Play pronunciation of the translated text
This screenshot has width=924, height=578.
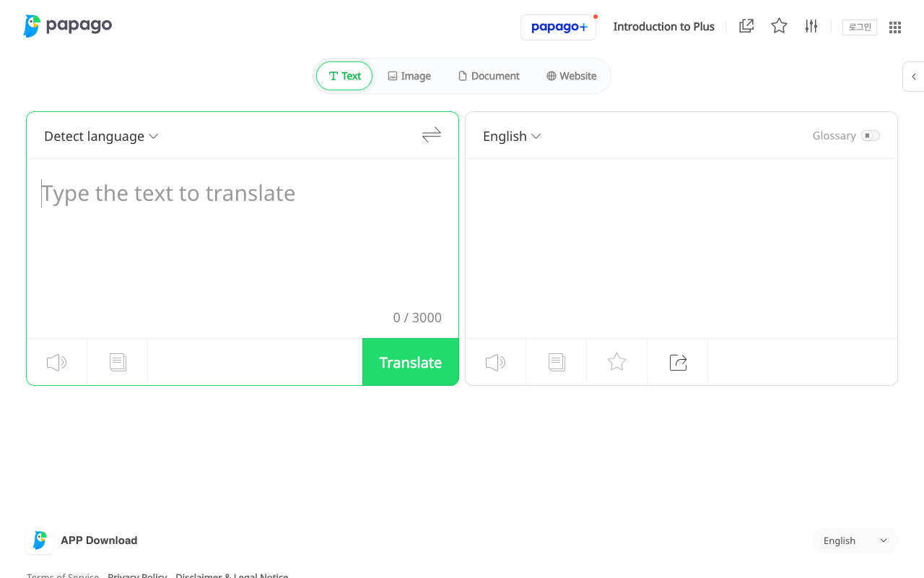[495, 362]
